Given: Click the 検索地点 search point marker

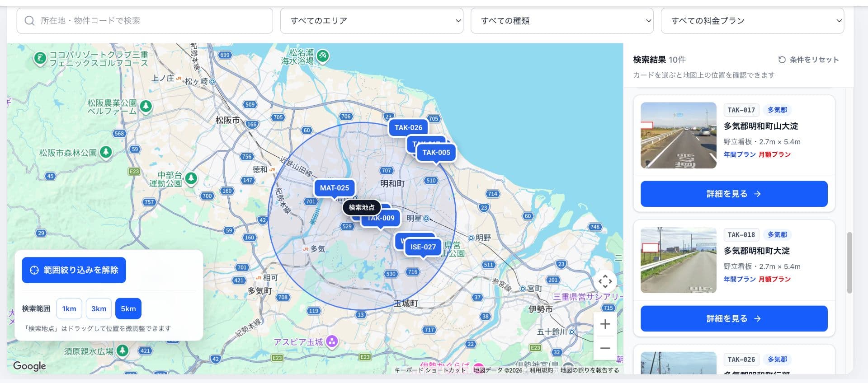Looking at the screenshot, I should [362, 208].
